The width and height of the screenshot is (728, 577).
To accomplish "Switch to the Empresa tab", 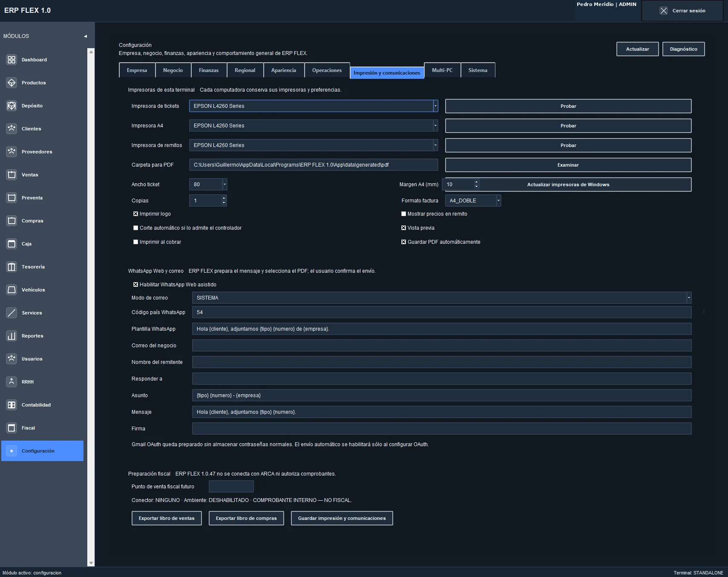I will tap(137, 70).
